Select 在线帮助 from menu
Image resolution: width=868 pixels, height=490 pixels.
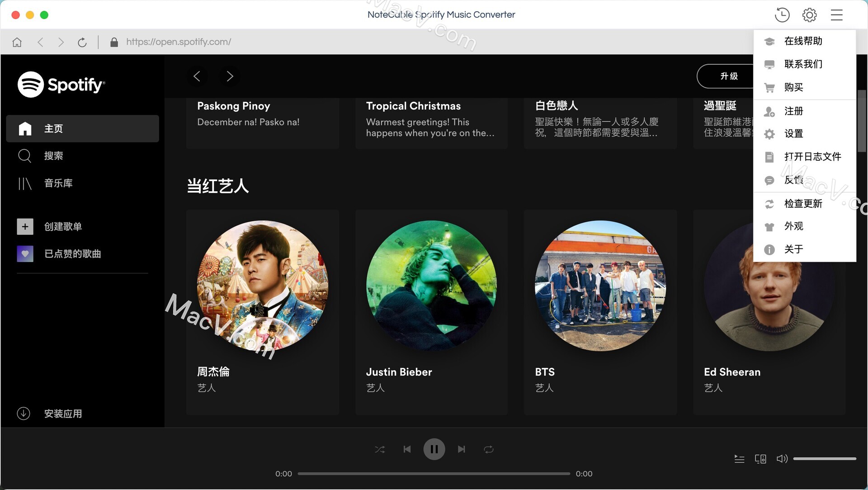pyautogui.click(x=805, y=41)
